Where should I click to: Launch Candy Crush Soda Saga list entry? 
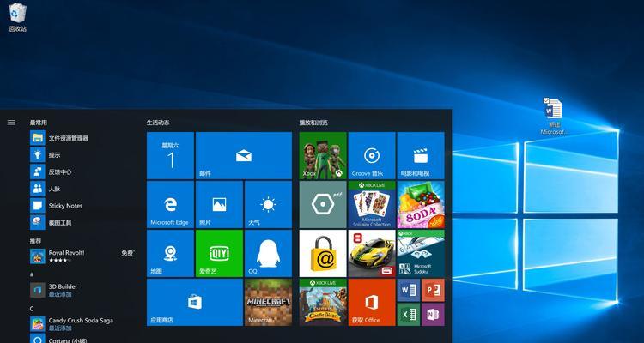click(82, 324)
